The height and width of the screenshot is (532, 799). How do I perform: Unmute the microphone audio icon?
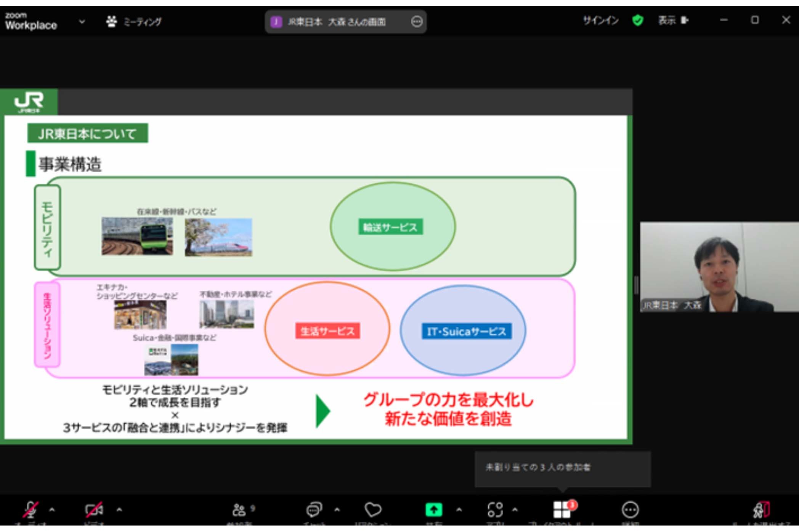[31, 510]
